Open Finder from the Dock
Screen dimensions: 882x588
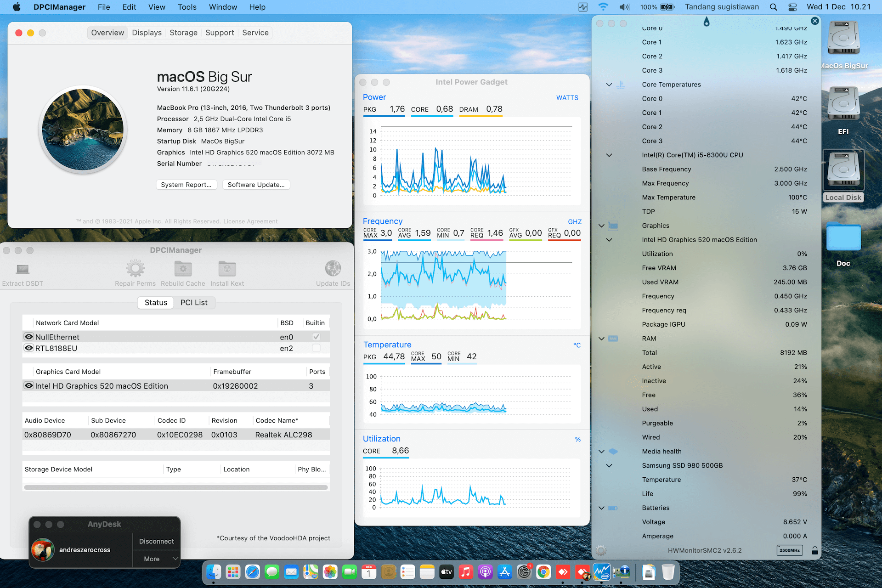pyautogui.click(x=214, y=572)
